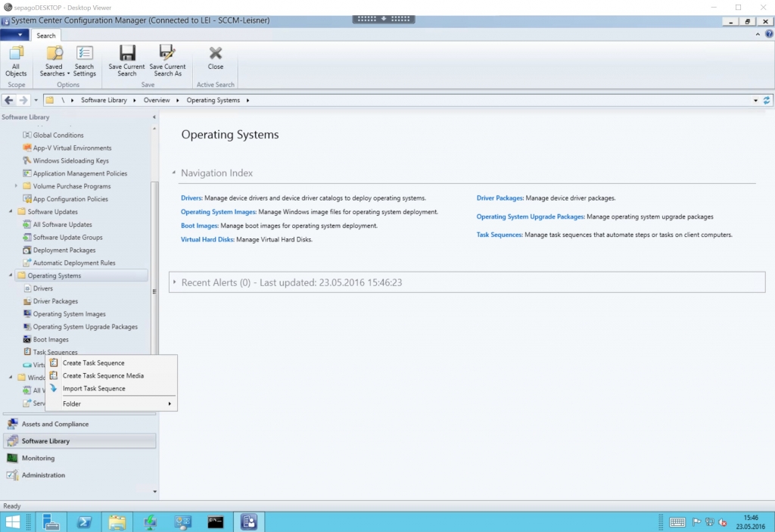
Task: Open App Configuration Policies node
Action: 70,199
